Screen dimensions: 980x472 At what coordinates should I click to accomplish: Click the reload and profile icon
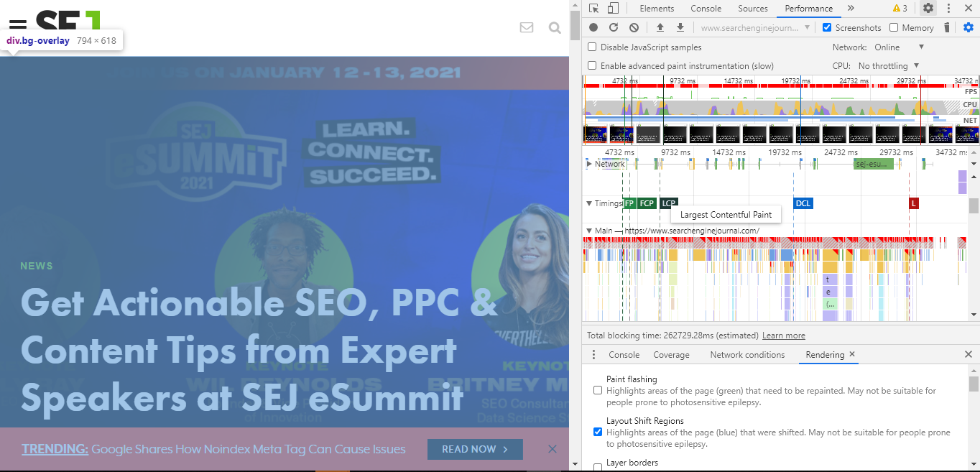[614, 27]
